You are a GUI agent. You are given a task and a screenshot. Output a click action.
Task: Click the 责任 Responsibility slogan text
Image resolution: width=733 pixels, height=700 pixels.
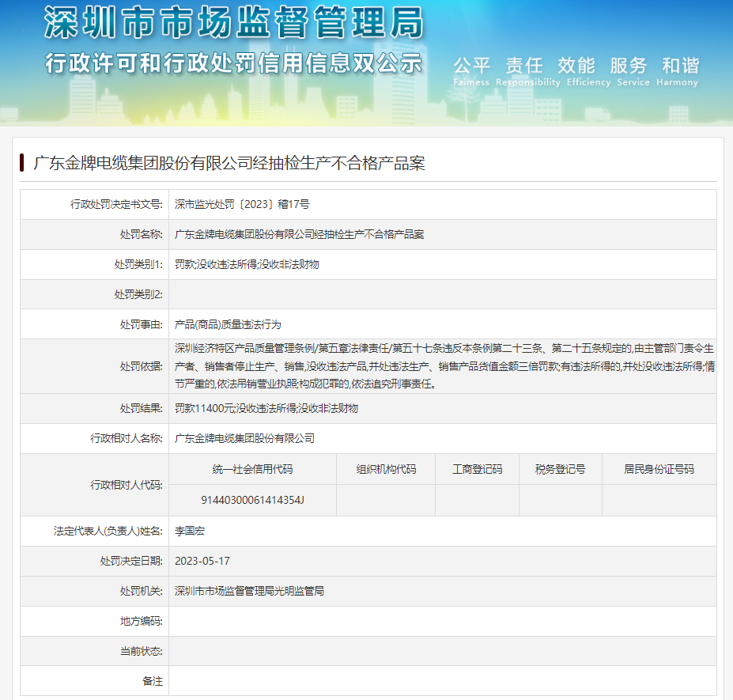pyautogui.click(x=527, y=71)
